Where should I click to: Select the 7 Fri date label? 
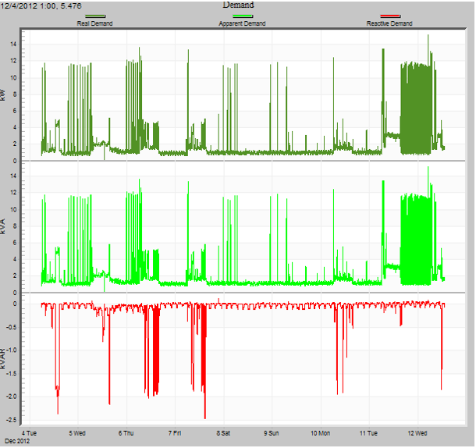(172, 432)
